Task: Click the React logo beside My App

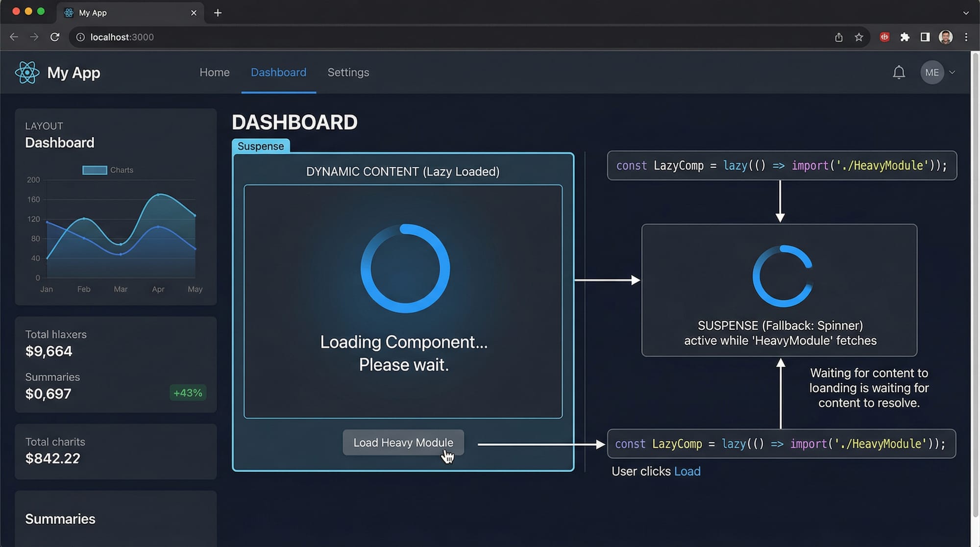Action: [x=27, y=73]
